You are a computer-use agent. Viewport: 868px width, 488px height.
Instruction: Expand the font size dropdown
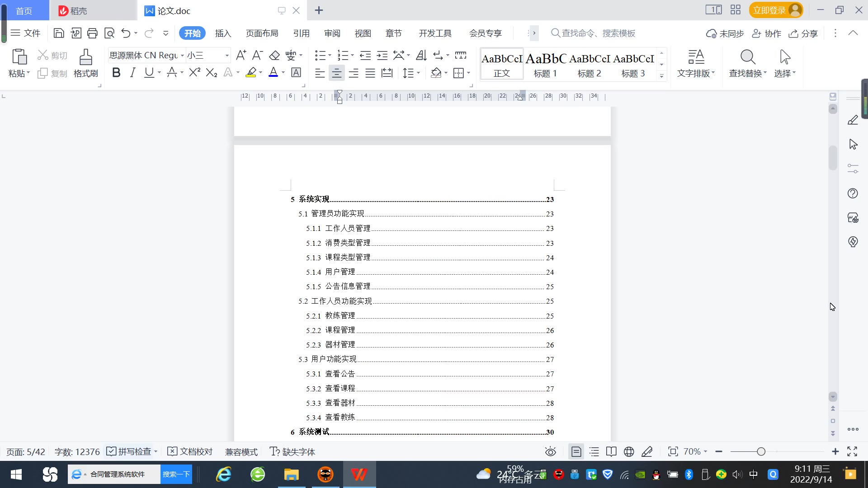click(x=227, y=56)
